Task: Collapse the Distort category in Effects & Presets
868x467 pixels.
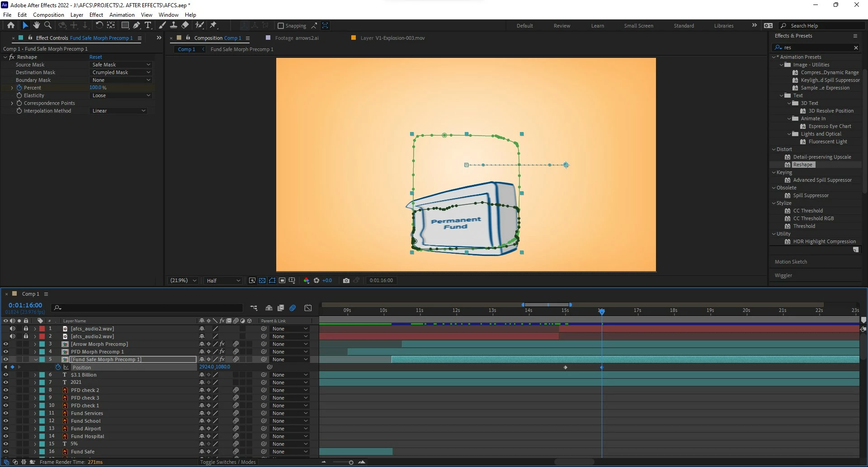Action: [x=774, y=149]
